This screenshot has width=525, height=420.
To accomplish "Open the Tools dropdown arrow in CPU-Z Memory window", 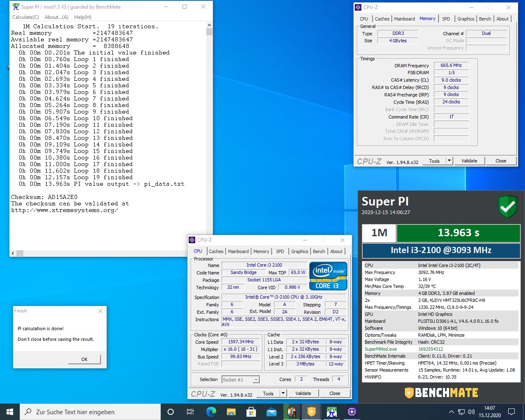I will 449,161.
